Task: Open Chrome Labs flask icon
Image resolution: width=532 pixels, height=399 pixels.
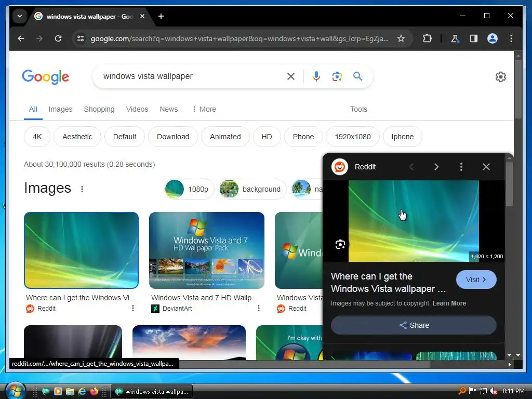Action: pyautogui.click(x=455, y=38)
